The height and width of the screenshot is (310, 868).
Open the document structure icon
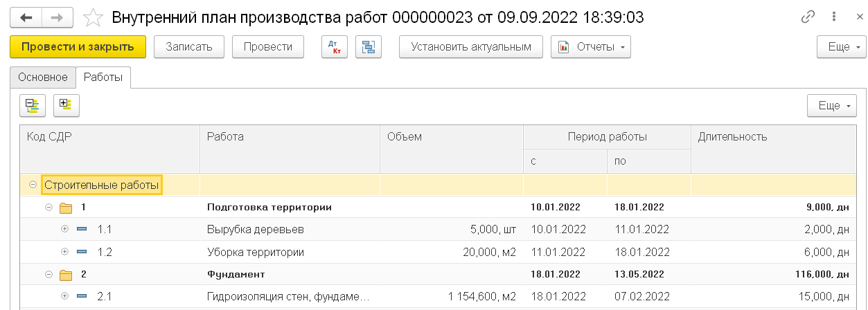[x=369, y=47]
